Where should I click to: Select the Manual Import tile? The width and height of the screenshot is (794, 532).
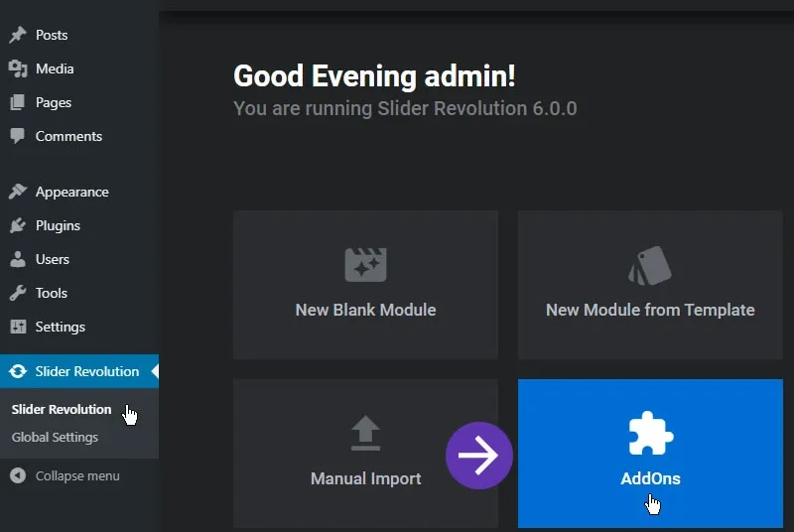coord(365,453)
